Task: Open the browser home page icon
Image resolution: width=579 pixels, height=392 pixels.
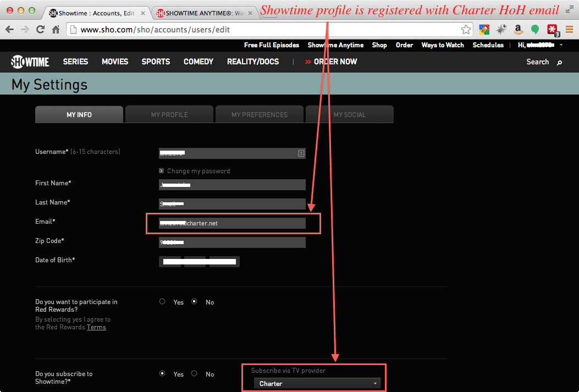Action: [56, 30]
